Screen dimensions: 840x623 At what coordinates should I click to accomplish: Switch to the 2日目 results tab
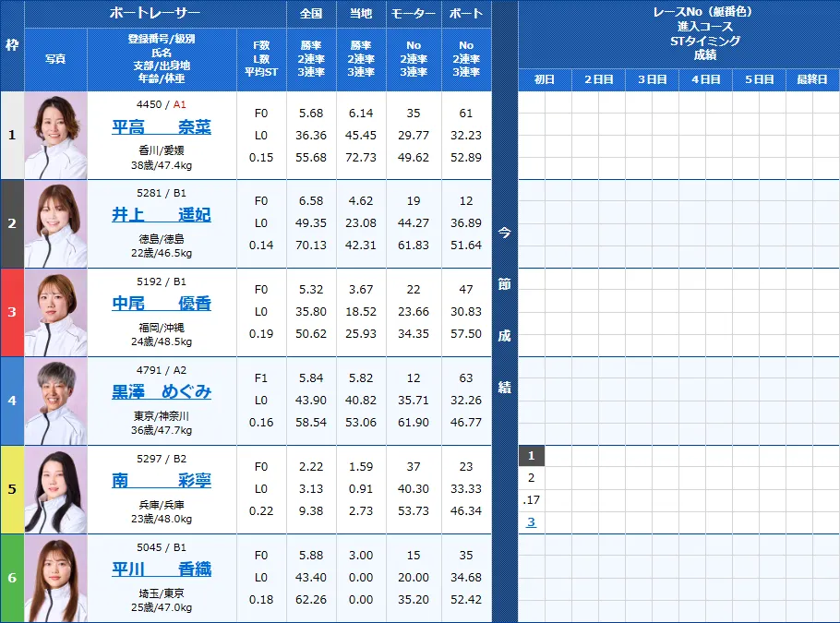tap(598, 79)
